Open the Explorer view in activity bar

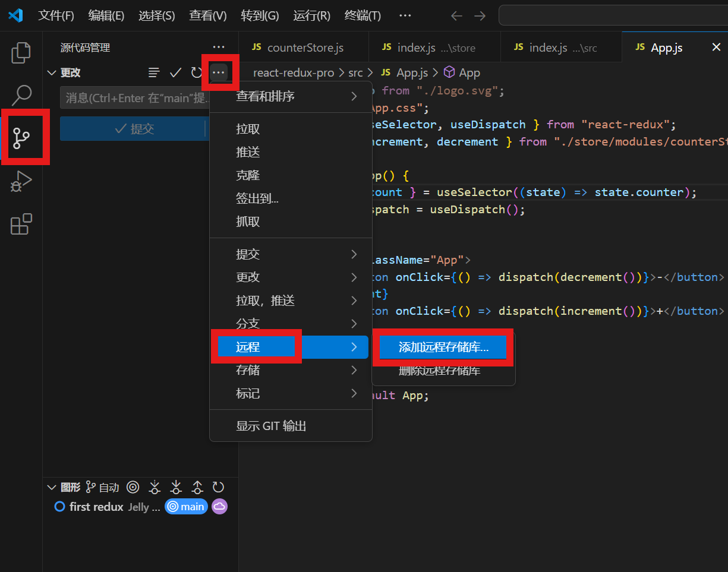21,52
